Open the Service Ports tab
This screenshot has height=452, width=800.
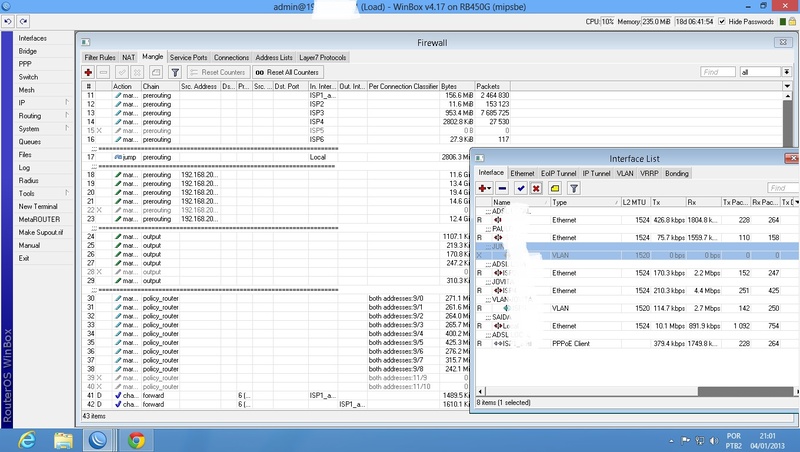coord(188,58)
